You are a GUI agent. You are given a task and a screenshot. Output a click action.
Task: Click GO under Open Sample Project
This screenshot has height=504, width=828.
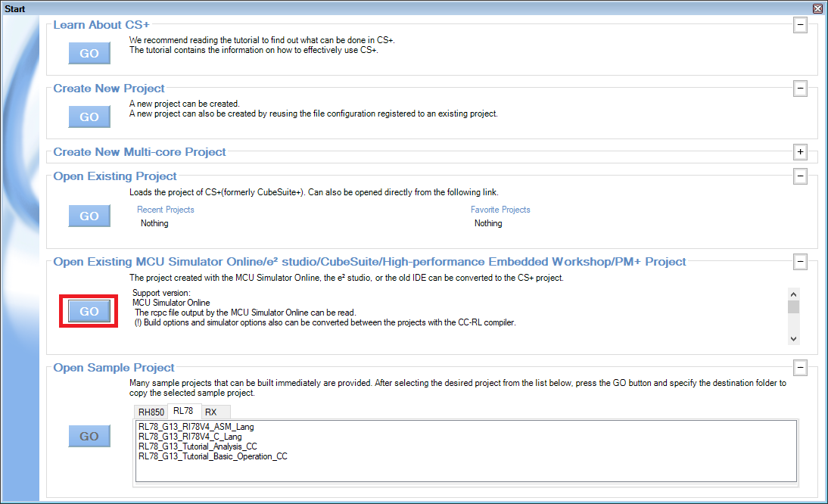pyautogui.click(x=89, y=436)
